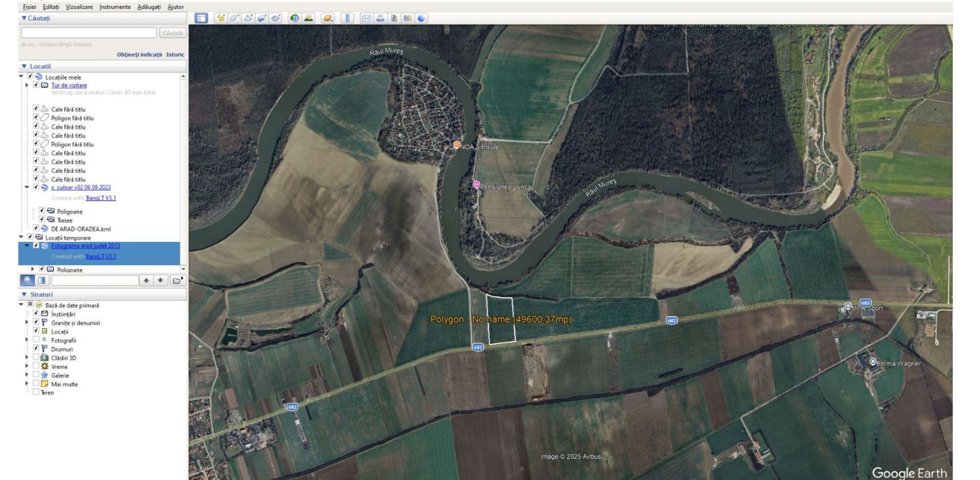Open the Editați menu
Screen dimensions: 980x480
point(51,7)
